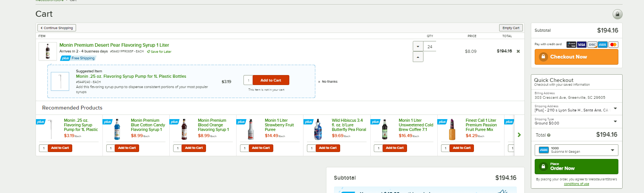Image resolution: width=644 pixels, height=193 pixels.
Task: Click the Visa card icon
Action: point(582,44)
